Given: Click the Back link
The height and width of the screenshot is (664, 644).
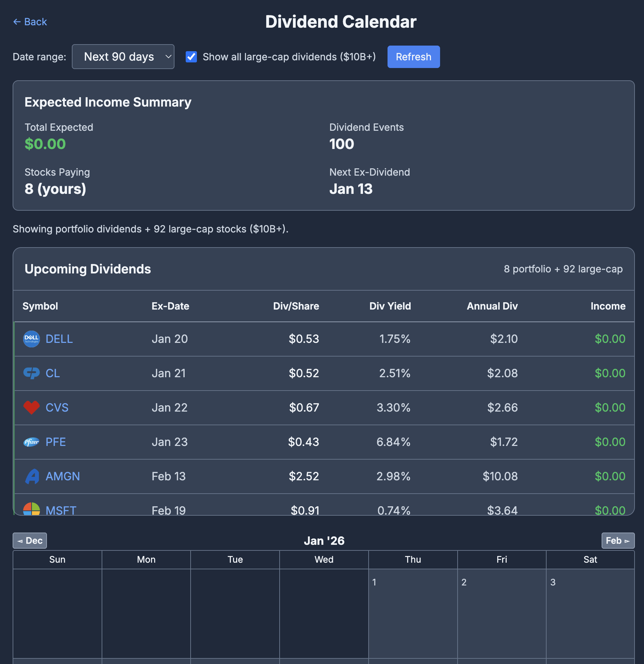Looking at the screenshot, I should pyautogui.click(x=35, y=22).
